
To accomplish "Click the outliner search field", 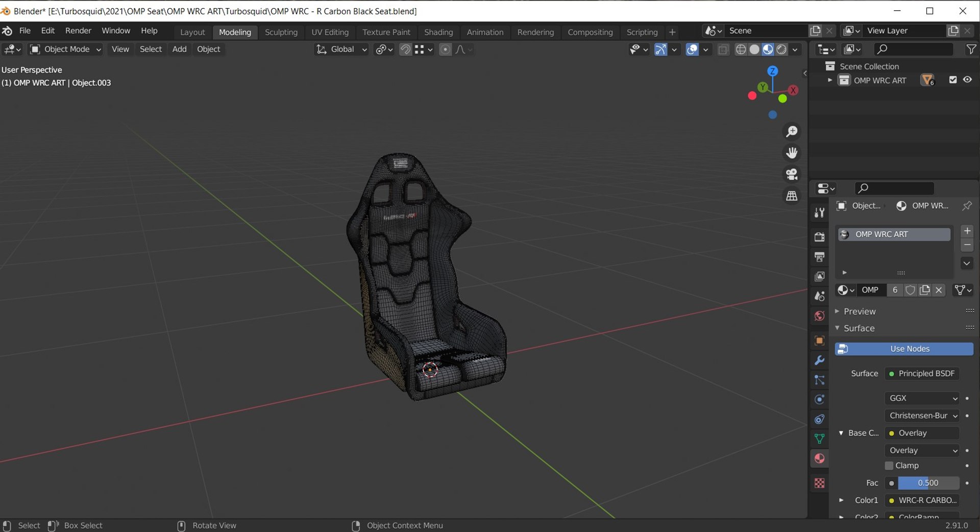I will point(913,49).
